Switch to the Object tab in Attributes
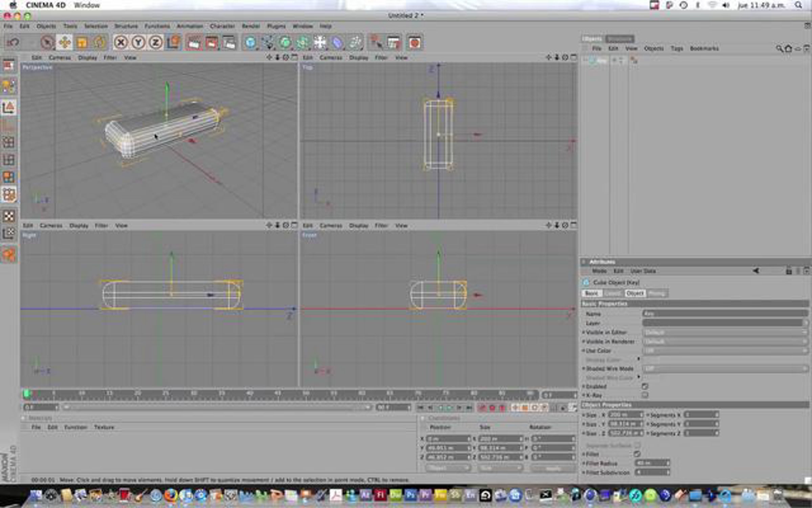 [635, 293]
